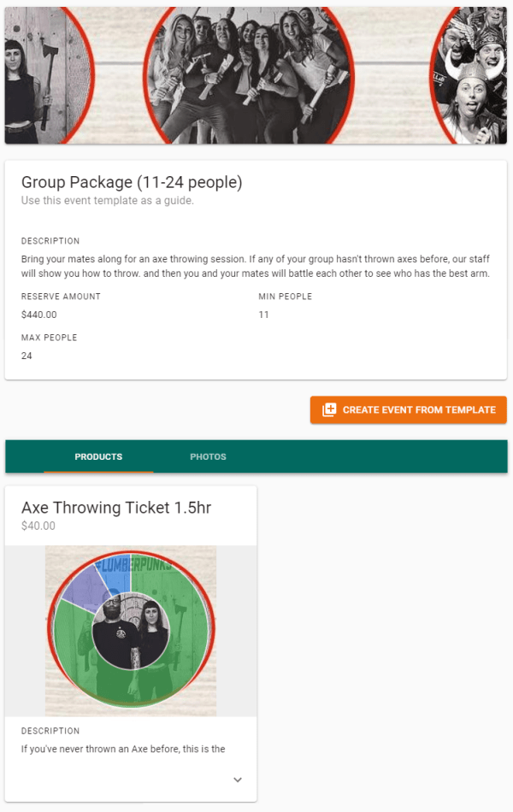Click the event description paragraph text
The image size is (513, 812).
[x=255, y=266]
